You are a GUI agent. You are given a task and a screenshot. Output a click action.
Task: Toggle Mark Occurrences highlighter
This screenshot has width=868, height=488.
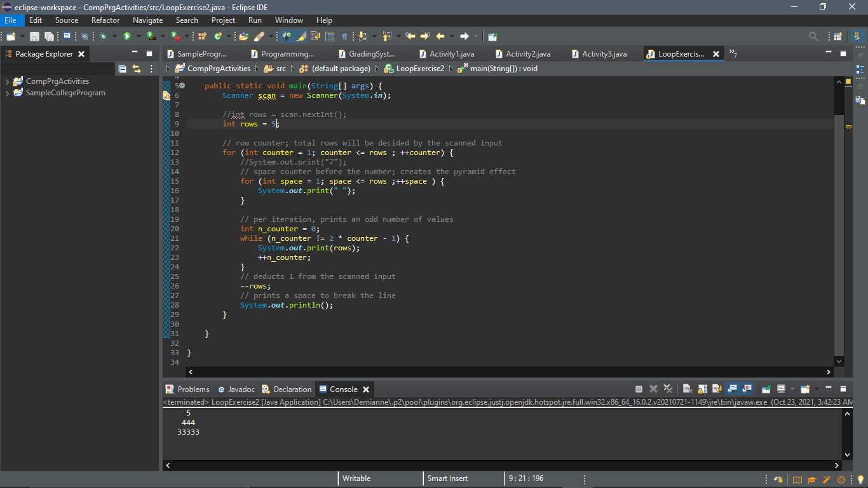point(301,37)
